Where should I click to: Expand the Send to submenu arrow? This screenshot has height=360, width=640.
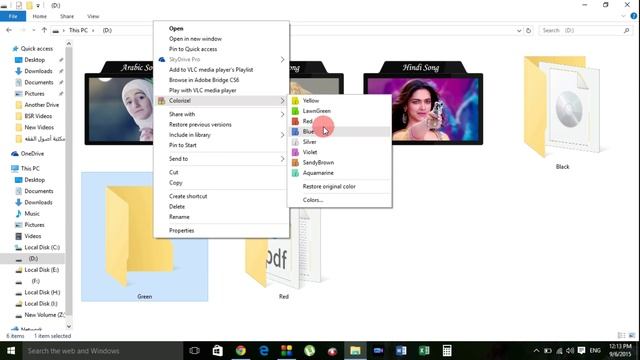tap(282, 159)
